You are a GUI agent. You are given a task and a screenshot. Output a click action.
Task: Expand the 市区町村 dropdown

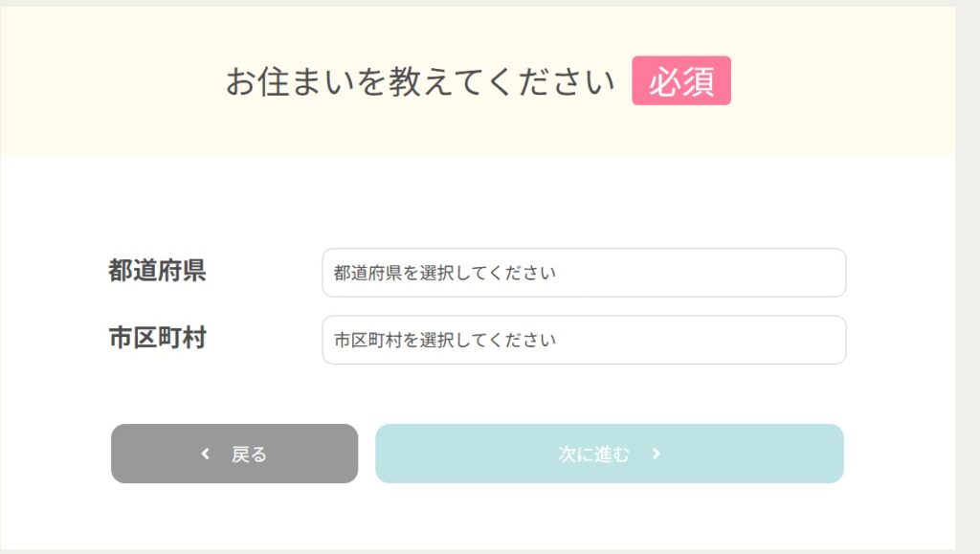pyautogui.click(x=584, y=340)
